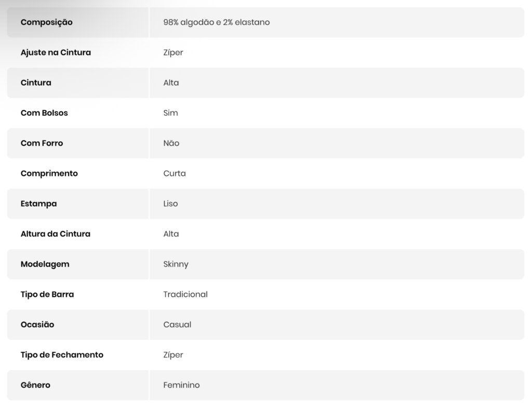Viewport: 532px width, 411px height.
Task: Click the Ajuste na Cintura label
Action: [x=56, y=52]
